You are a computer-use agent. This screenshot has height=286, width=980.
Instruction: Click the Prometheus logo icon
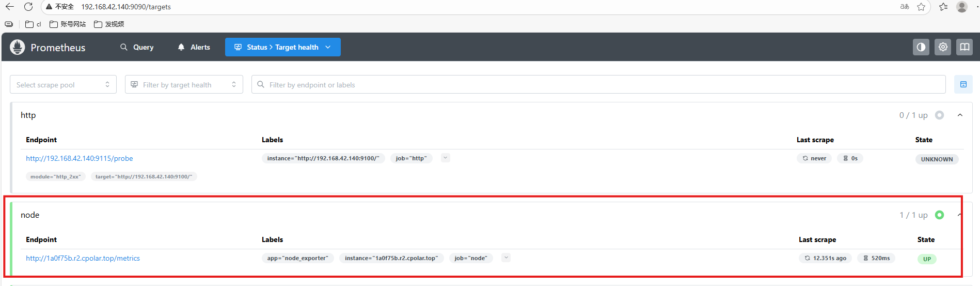pyautogui.click(x=18, y=47)
